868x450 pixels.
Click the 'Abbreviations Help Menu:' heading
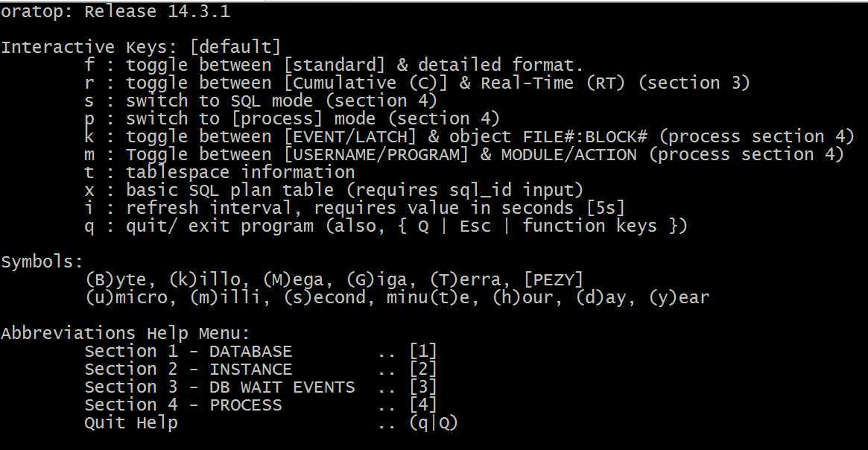126,333
